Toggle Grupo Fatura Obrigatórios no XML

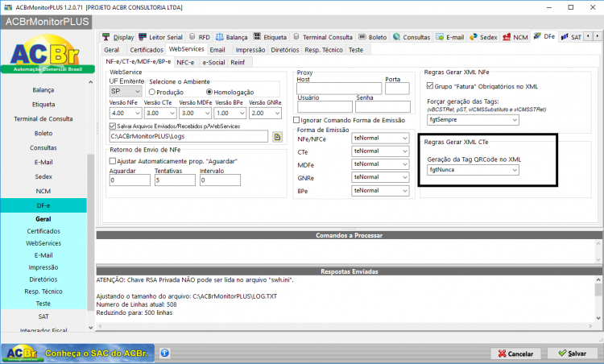click(x=430, y=86)
